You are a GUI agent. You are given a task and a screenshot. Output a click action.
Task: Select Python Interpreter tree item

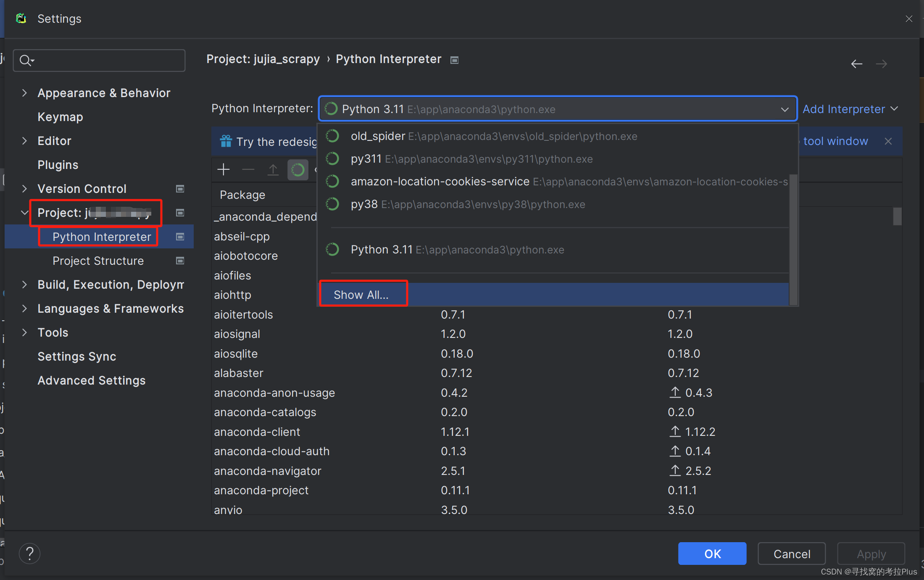(x=102, y=237)
